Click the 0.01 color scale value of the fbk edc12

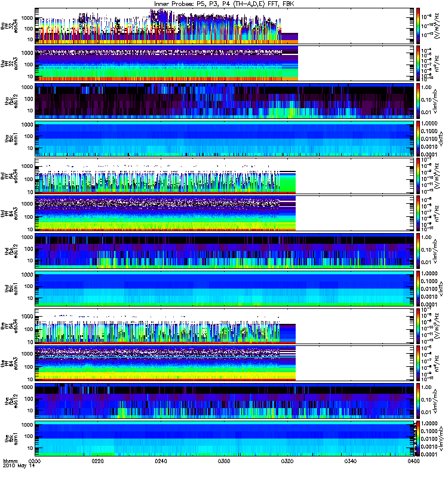[426, 412]
